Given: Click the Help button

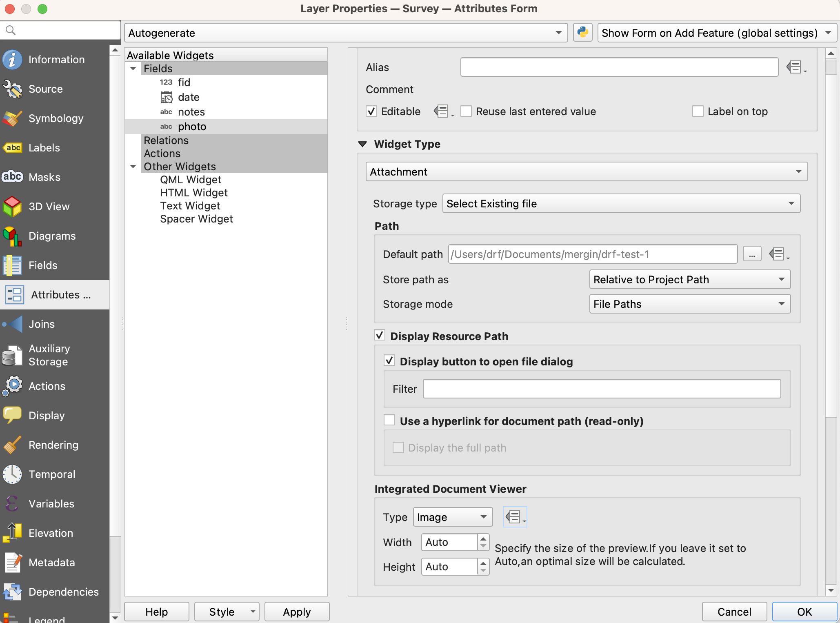Looking at the screenshot, I should [157, 612].
